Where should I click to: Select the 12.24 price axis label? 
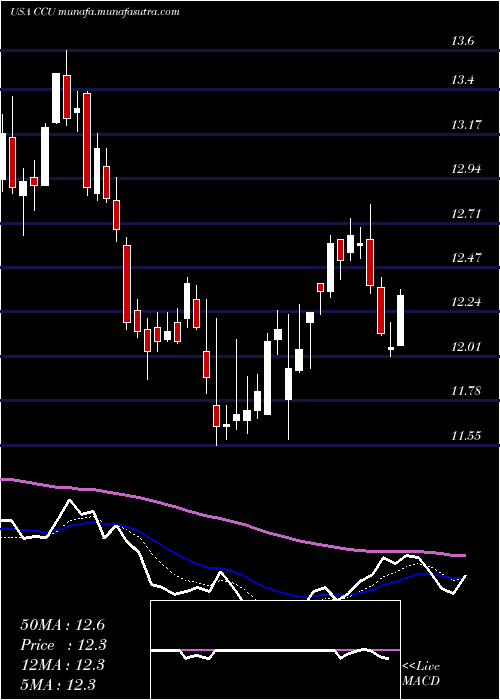(x=466, y=302)
